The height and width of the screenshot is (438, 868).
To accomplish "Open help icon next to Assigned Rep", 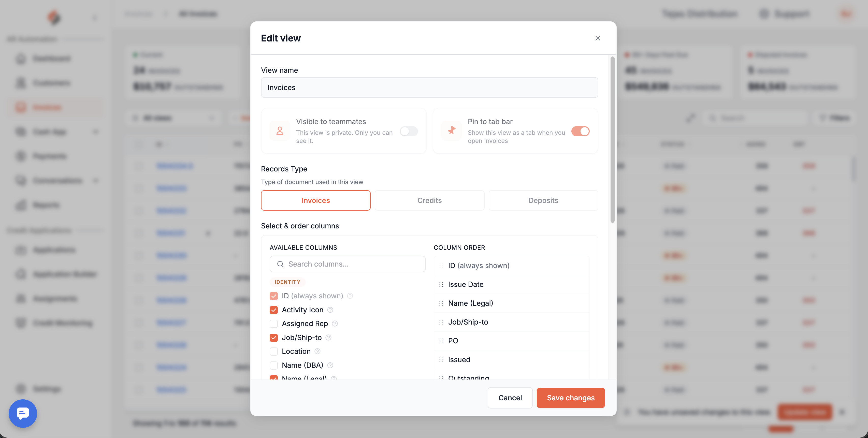I will (x=335, y=324).
